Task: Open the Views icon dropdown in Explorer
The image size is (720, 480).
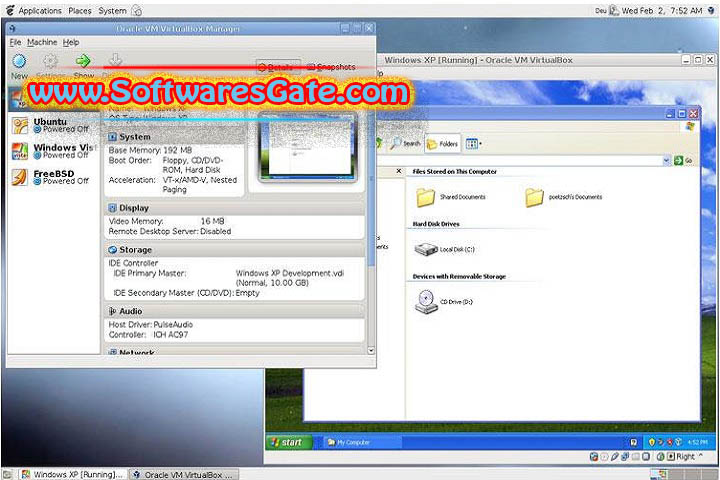Action: point(473,144)
